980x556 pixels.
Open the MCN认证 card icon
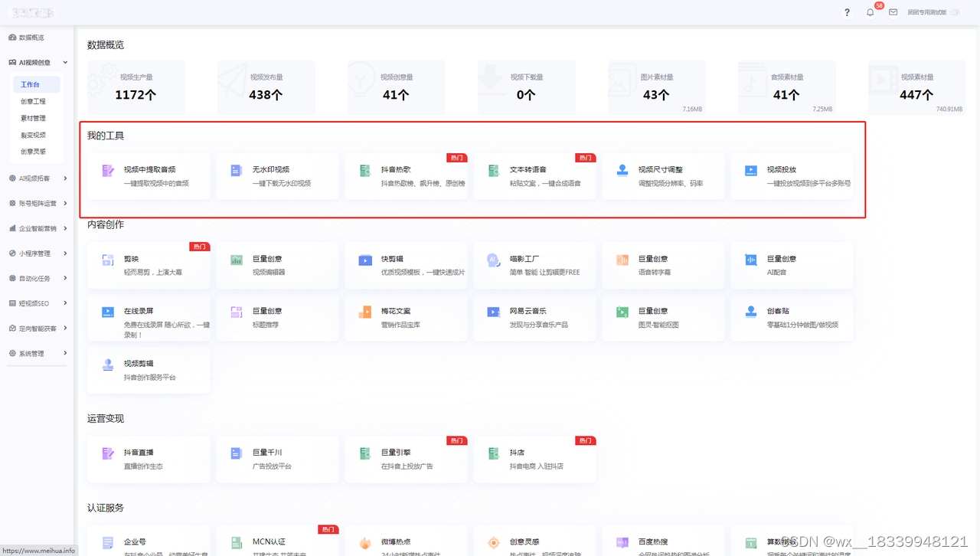coord(237,543)
